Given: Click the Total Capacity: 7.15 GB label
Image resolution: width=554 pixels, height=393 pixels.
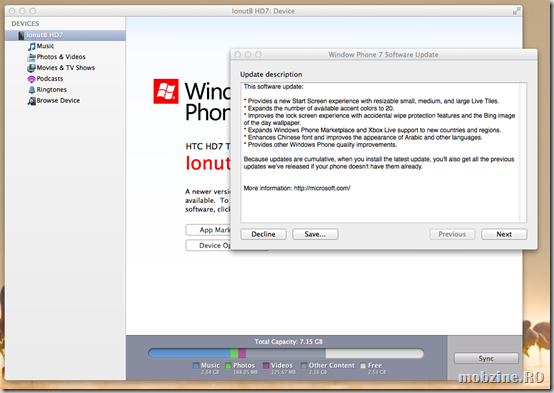Looking at the screenshot, I should 288,342.
